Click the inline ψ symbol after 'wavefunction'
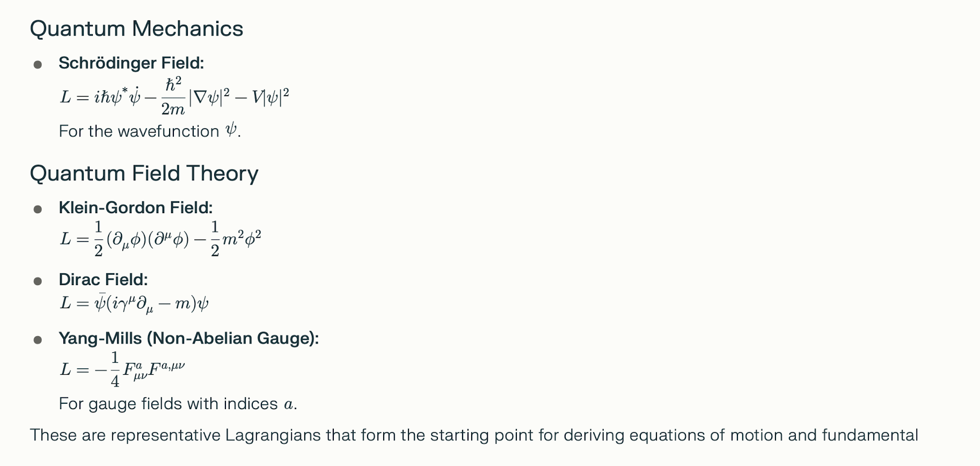 click(231, 130)
